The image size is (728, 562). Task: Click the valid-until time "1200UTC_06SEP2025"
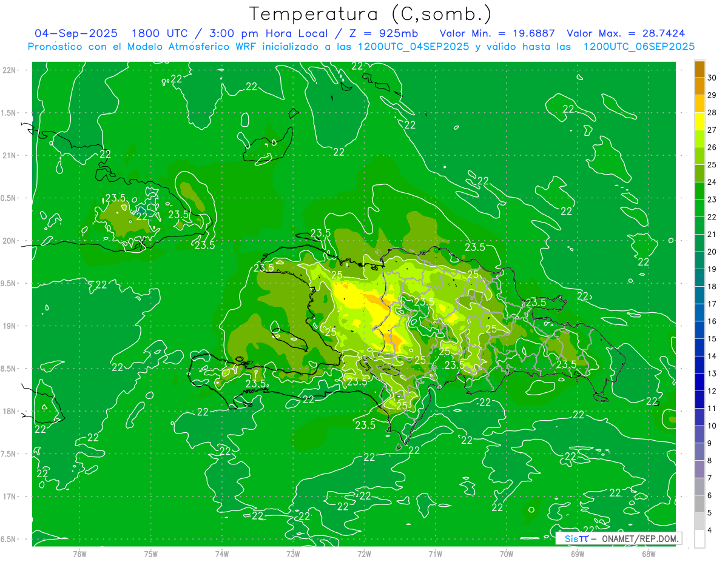[639, 46]
